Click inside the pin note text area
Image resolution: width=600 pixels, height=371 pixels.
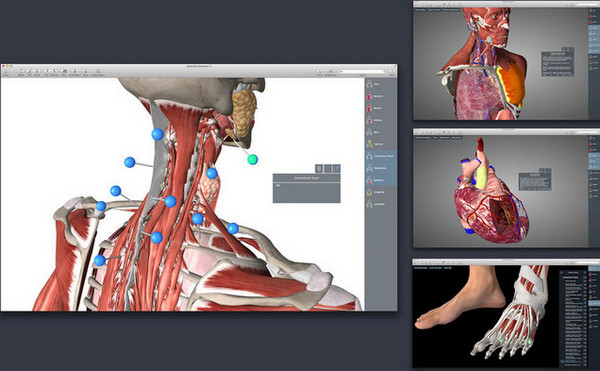tap(307, 193)
